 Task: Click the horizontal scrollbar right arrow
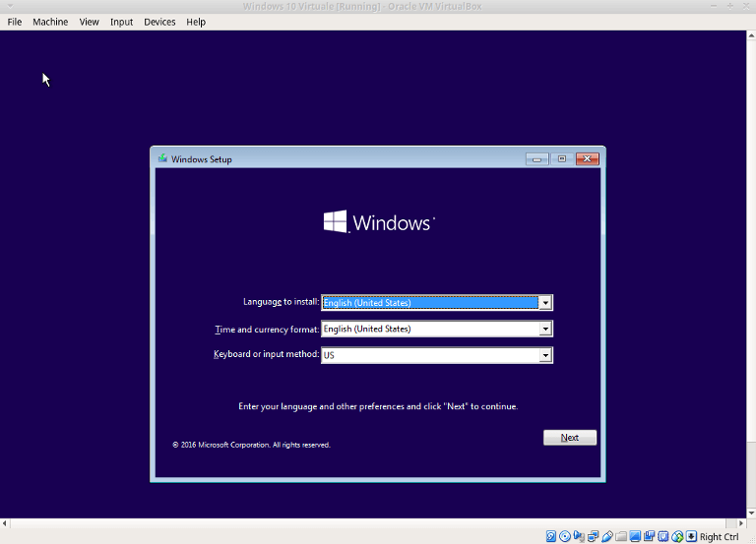(x=741, y=522)
